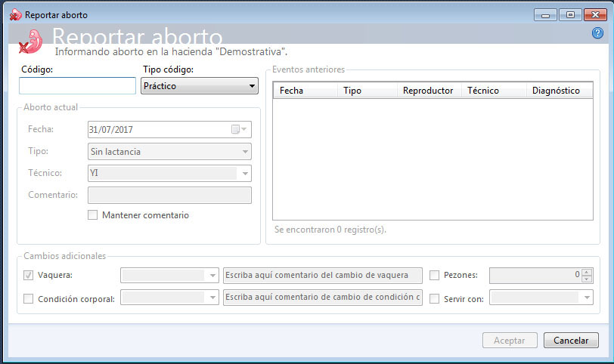Open the blue help question mark icon
This screenshot has width=614, height=364.
[597, 33]
